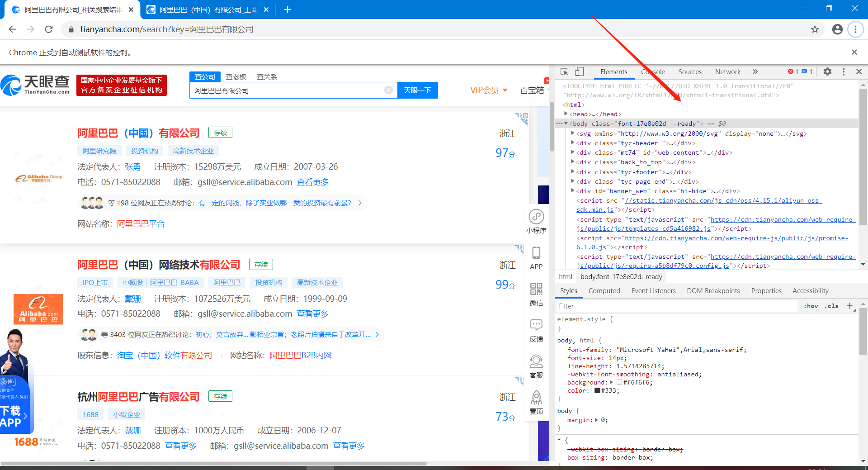Click the browser back arrow
Image resolution: width=868 pixels, height=470 pixels.
pyautogui.click(x=12, y=29)
